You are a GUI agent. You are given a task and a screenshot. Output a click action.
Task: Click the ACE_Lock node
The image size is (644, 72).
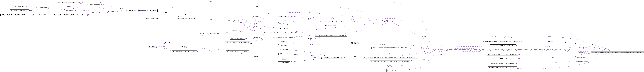coord(390,70)
